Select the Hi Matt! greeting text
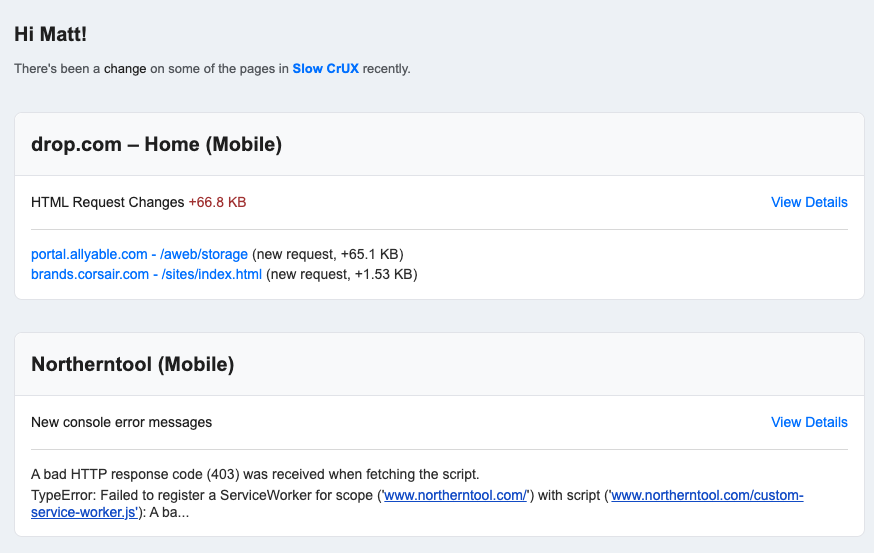The height and width of the screenshot is (553, 874). point(51,34)
